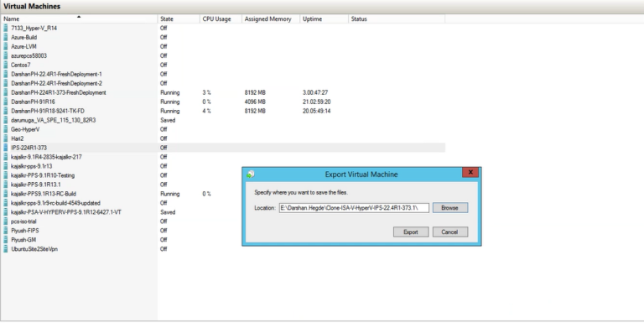Select the kajalkr-PPS9.1R13-RC-Build row
Image resolution: width=644 pixels, height=323 pixels.
pos(223,194)
